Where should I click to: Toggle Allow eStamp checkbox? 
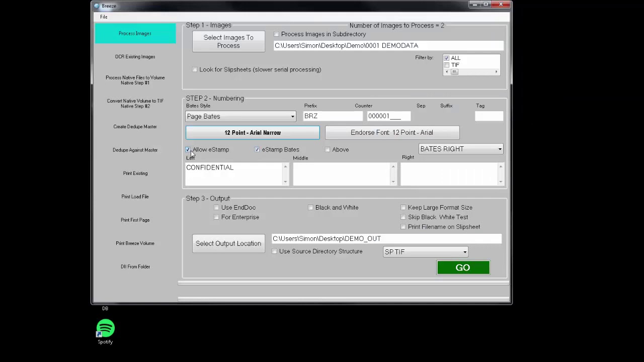click(188, 149)
